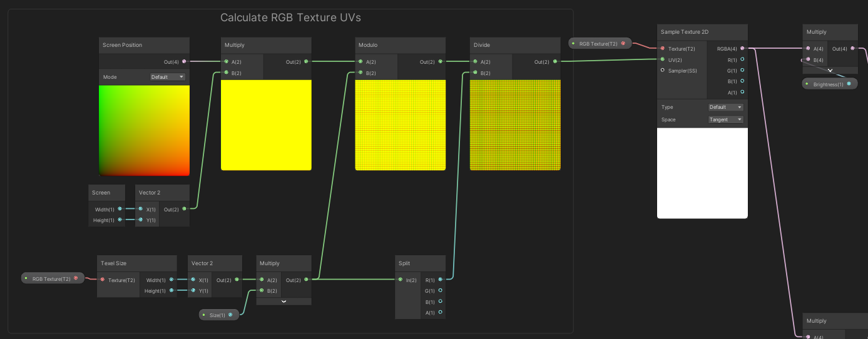This screenshot has height=339, width=868.
Task: Click B(2) input of Multiply fed by Size
Action: (262, 290)
